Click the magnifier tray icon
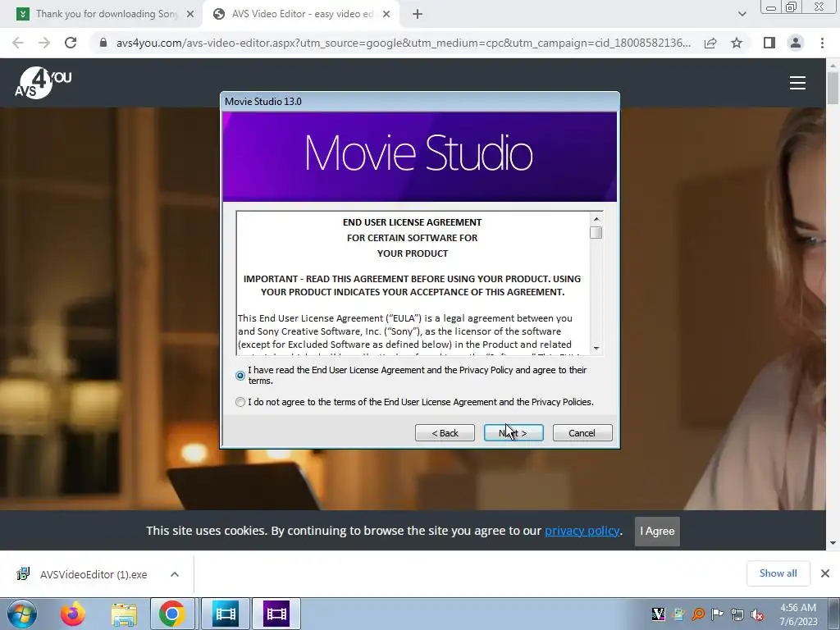 (x=698, y=614)
